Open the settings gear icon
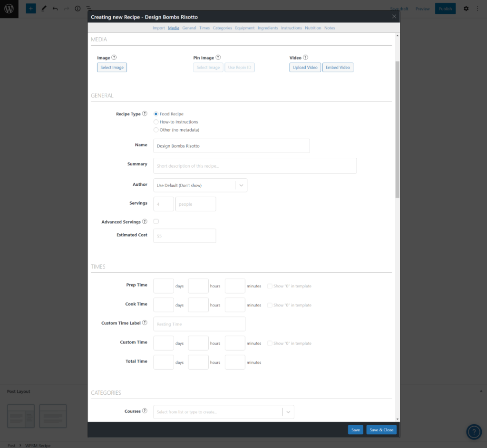The height and width of the screenshot is (448, 487). (x=466, y=9)
